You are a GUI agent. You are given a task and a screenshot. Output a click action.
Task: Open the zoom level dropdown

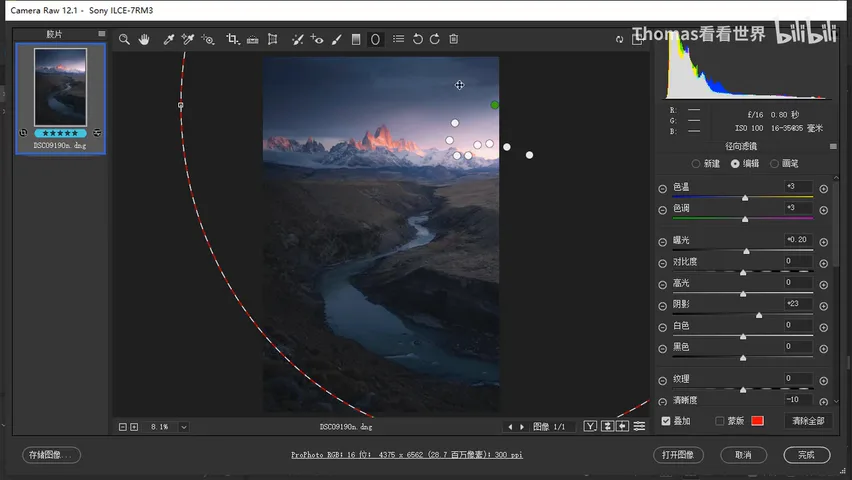point(184,427)
